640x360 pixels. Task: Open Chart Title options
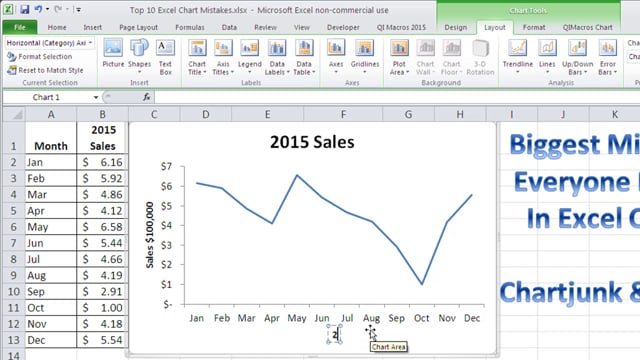[197, 58]
